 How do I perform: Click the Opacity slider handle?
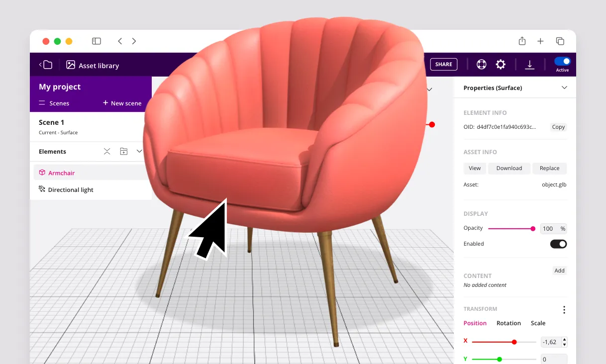[533, 229]
